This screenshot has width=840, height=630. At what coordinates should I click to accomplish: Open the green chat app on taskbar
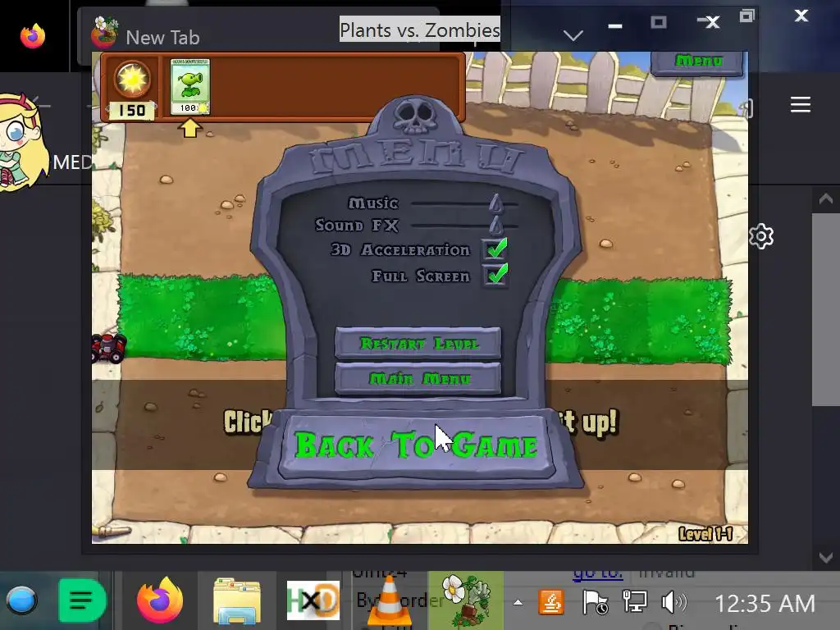[82, 600]
